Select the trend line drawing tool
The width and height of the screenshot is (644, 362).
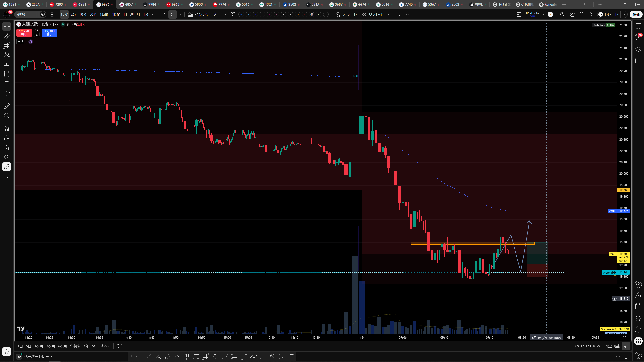(7, 36)
